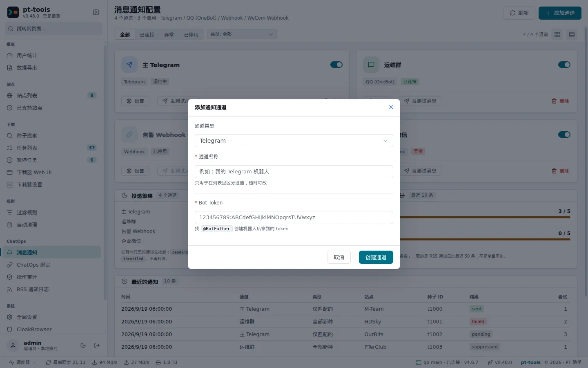
Task: Click the pt-tools logo icon
Action: [13, 12]
